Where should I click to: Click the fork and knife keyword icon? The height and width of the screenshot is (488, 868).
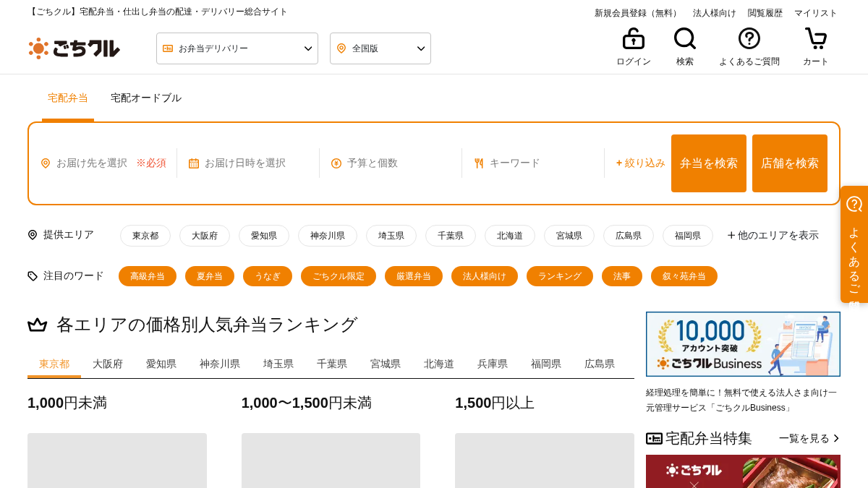(x=479, y=163)
